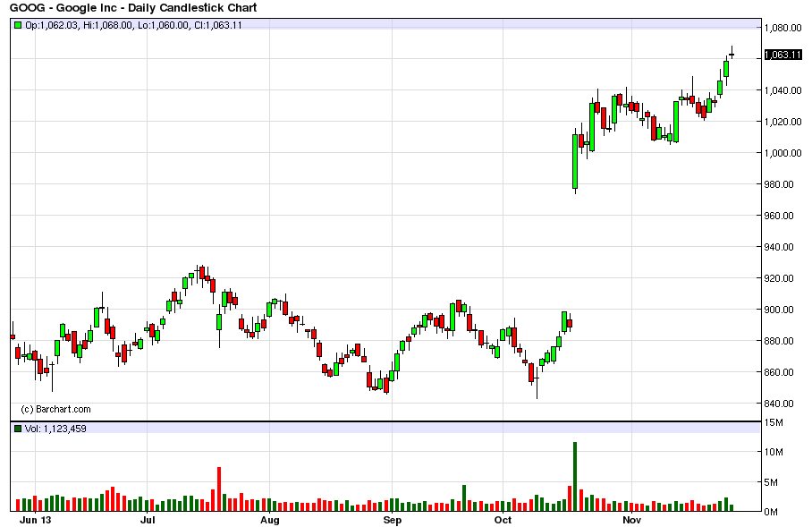Viewport: 812px width, 527px height.
Task: Click the 'Jul' date axis label
Action: tap(148, 520)
